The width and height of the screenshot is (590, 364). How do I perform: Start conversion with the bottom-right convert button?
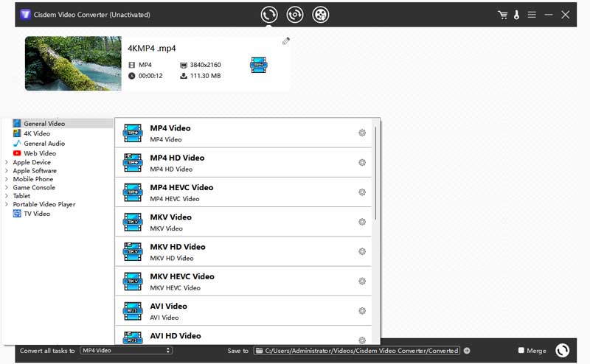pyautogui.click(x=563, y=351)
